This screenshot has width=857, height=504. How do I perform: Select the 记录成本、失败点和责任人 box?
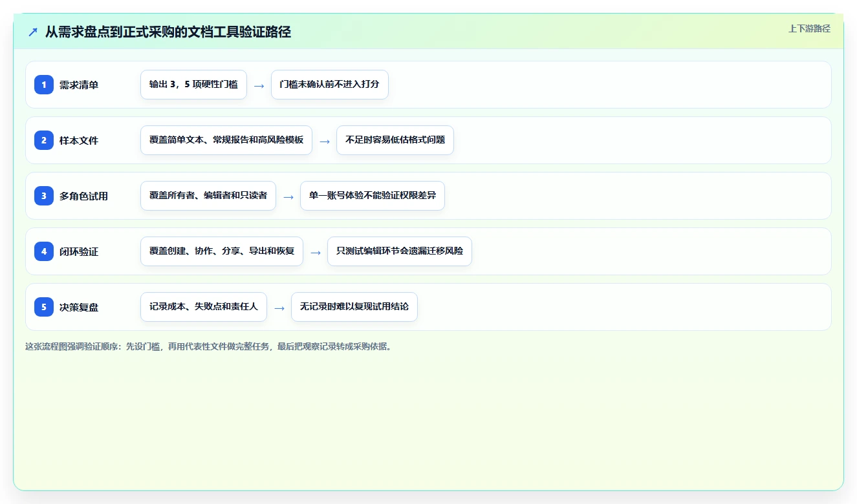point(204,307)
